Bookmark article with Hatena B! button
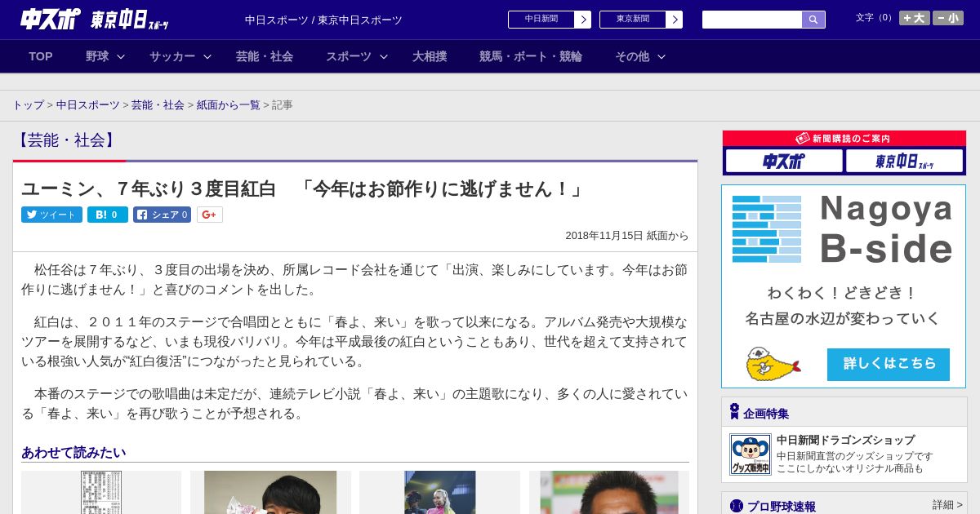980x514 pixels. (108, 215)
